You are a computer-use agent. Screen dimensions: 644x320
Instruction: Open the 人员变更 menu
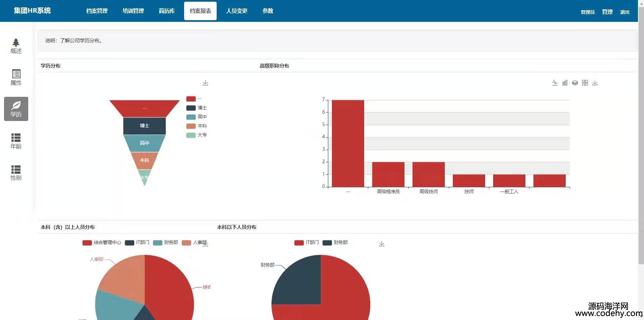pyautogui.click(x=237, y=11)
